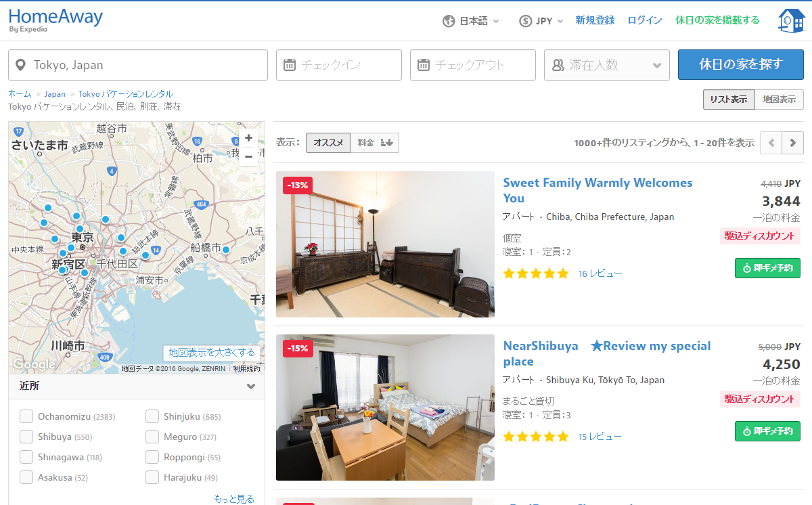Click the HomeAway logo
Screen dimensions: 812x505
point(55,20)
